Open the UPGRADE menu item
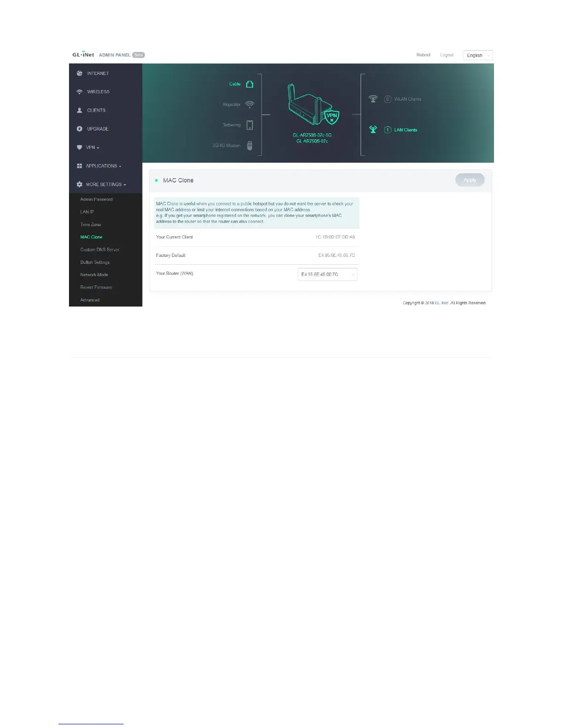Image resolution: width=563 pixels, height=728 pixels. point(98,129)
